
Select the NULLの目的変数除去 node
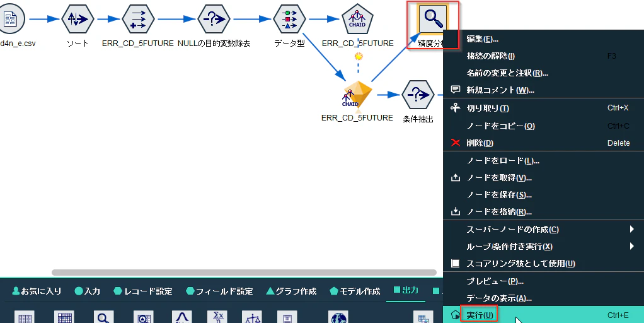pyautogui.click(x=214, y=19)
